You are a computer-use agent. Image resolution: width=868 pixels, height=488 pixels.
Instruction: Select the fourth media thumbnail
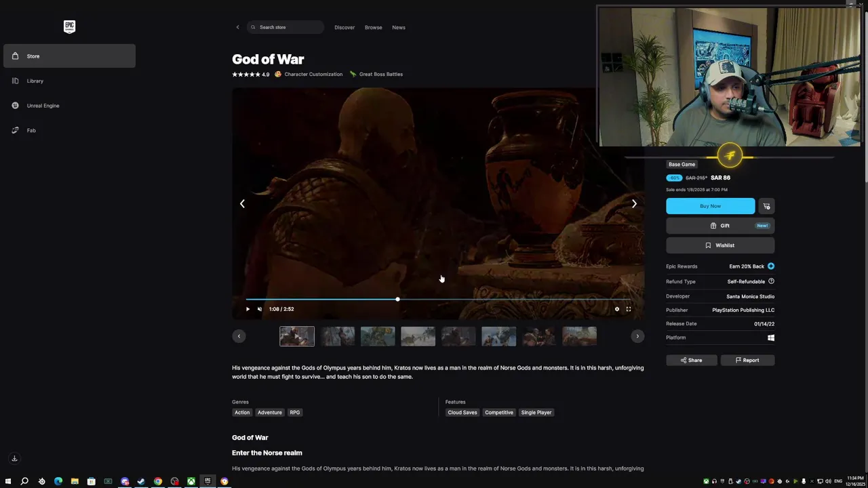(418, 336)
